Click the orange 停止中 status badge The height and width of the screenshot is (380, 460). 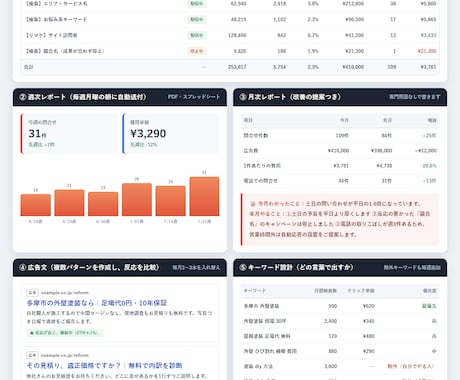coord(197,51)
